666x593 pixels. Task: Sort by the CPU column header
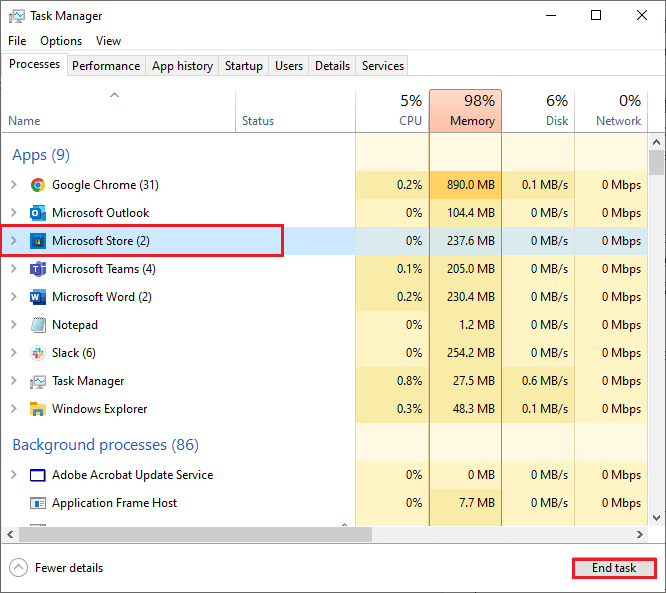point(392,110)
